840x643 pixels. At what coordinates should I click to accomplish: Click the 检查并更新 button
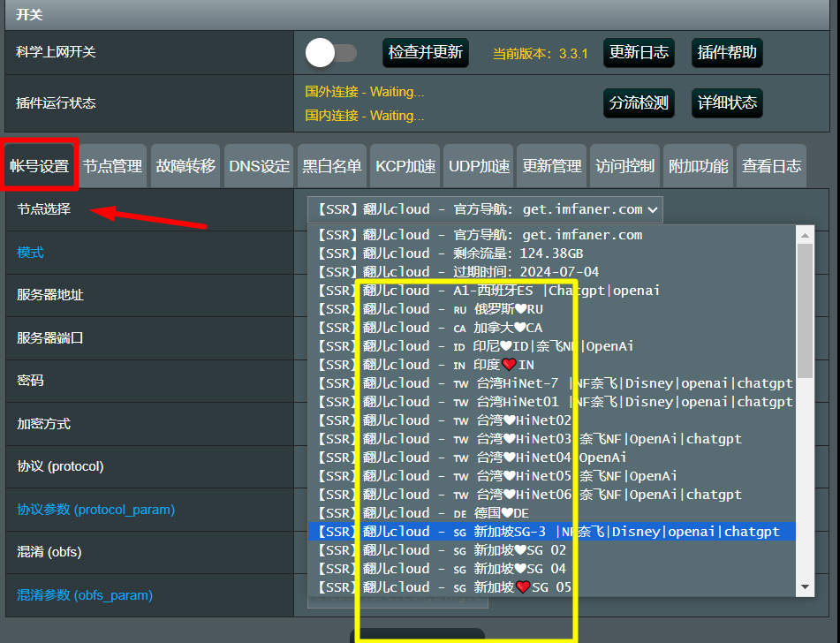[x=426, y=52]
